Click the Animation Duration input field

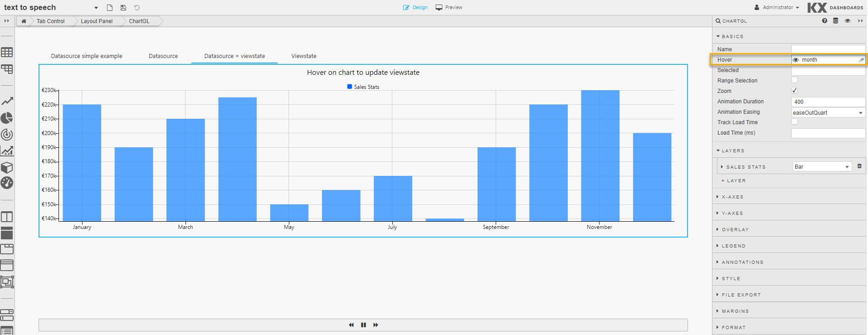(828, 102)
